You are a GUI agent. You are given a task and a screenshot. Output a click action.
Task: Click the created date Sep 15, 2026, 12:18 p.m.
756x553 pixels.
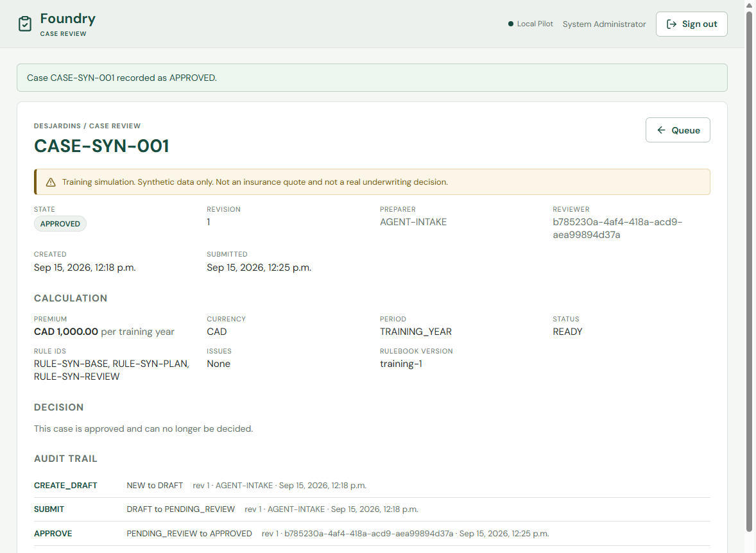[85, 268]
